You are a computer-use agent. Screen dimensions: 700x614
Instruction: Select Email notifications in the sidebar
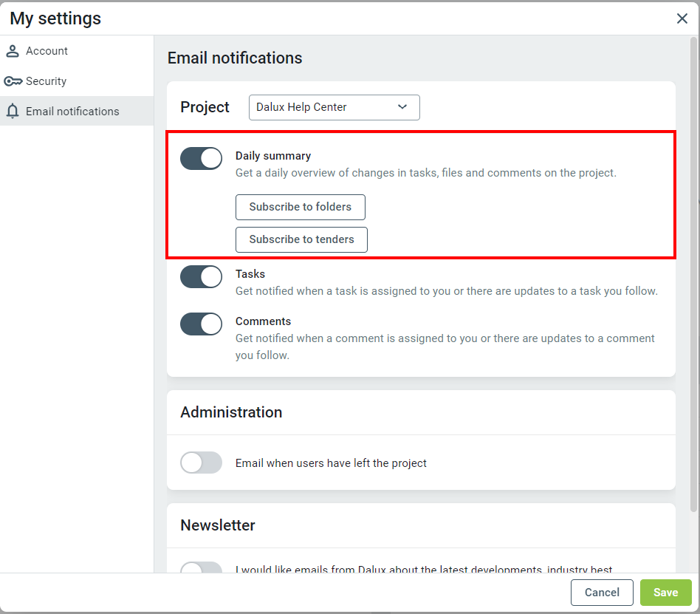[72, 112]
